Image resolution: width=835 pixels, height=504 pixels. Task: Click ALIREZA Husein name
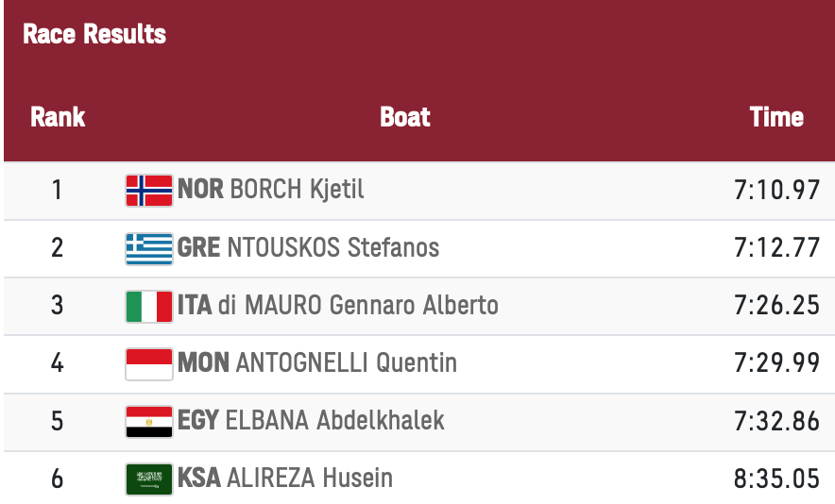point(309,479)
